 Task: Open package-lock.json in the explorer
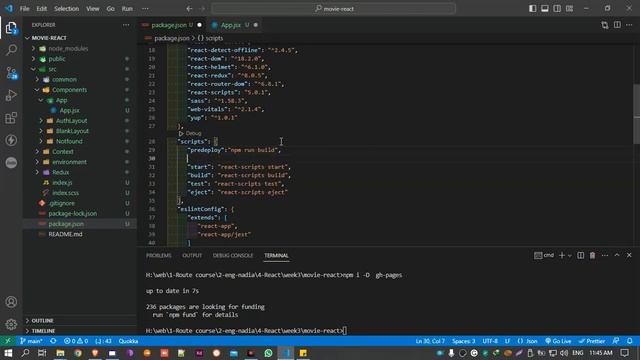click(73, 213)
